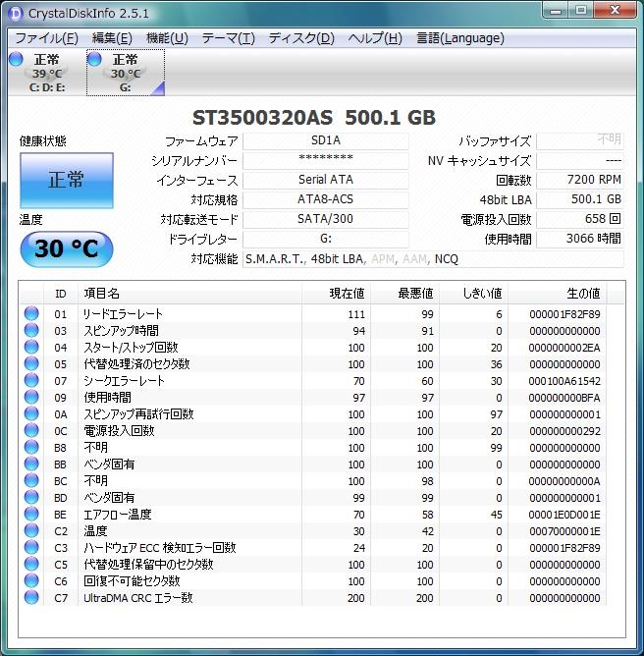Click status orb for disk C: D: E:
The image size is (644, 656).
click(16, 59)
